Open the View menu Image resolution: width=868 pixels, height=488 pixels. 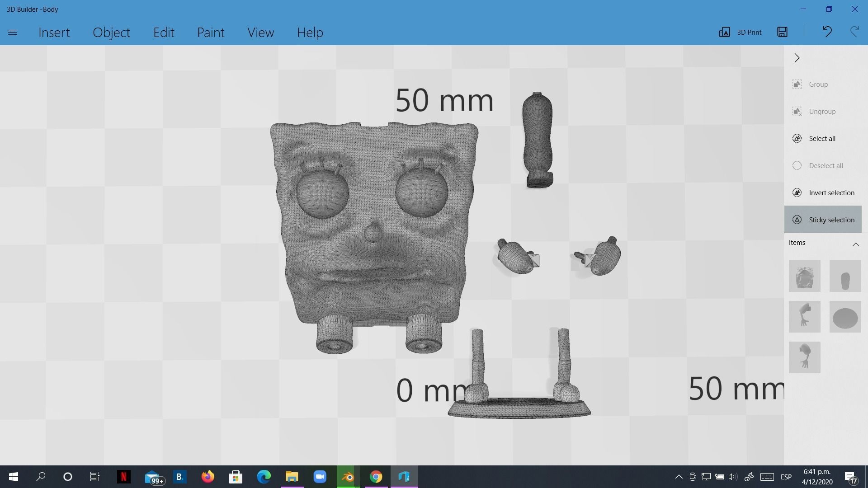(260, 33)
